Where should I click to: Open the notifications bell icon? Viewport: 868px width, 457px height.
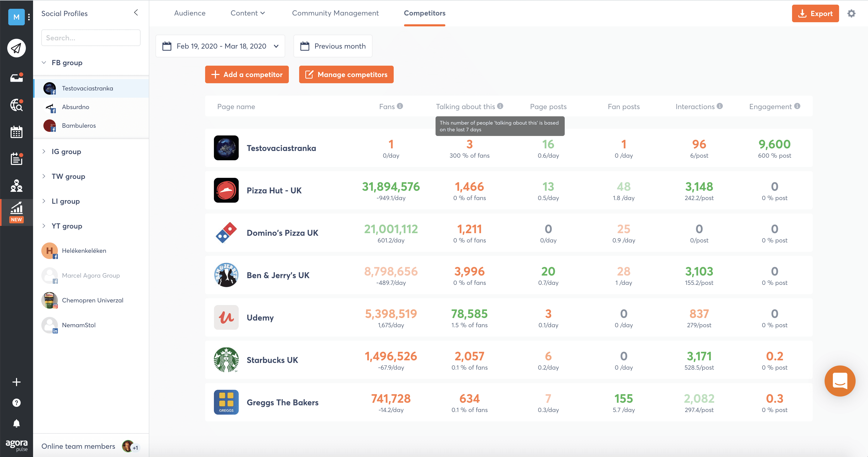click(x=16, y=423)
